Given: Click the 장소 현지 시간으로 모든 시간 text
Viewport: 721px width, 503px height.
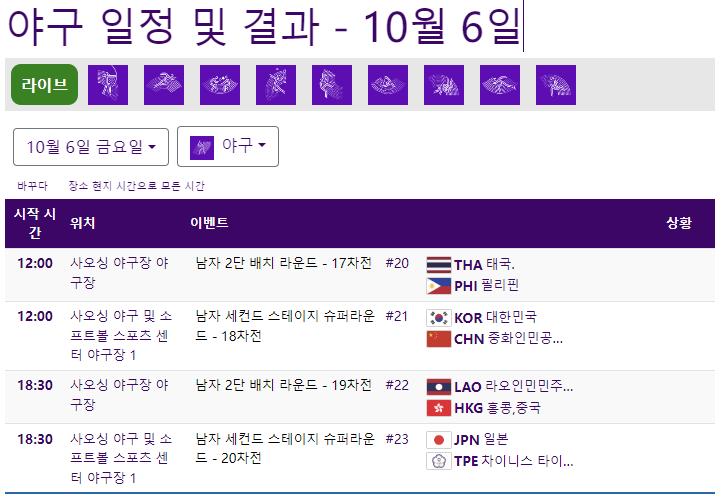Looking at the screenshot, I should tap(137, 186).
